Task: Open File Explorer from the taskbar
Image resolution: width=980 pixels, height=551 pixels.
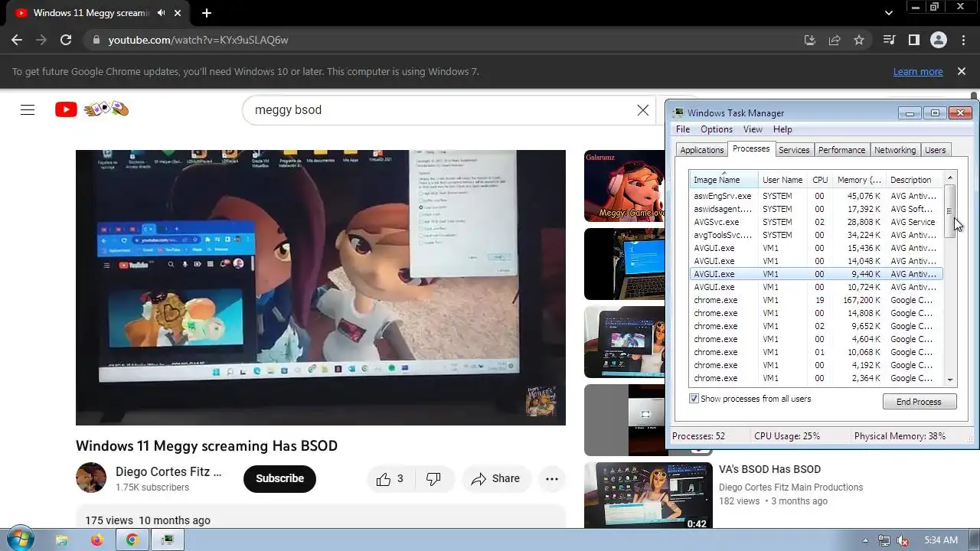Action: (62, 540)
